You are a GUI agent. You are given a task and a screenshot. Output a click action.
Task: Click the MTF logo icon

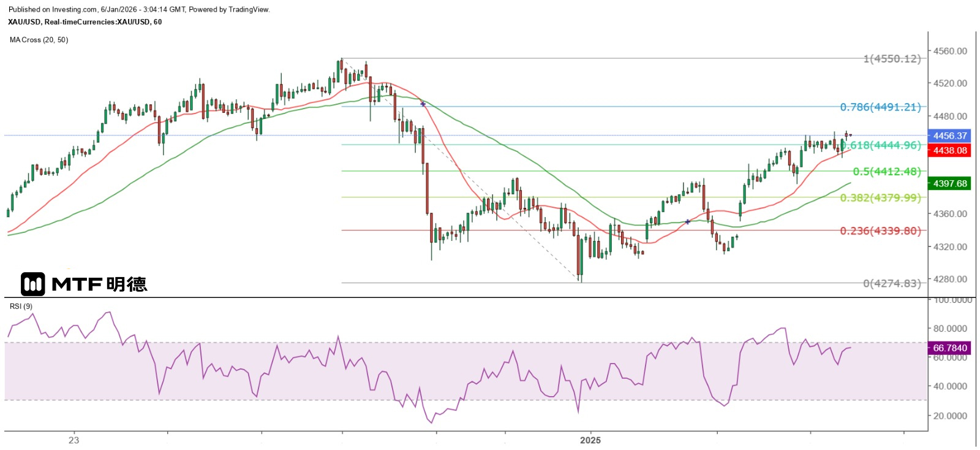pyautogui.click(x=32, y=284)
